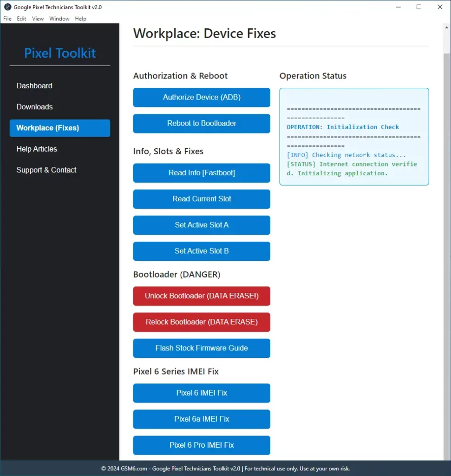
Task: Set active slot to A
Action: pos(202,225)
